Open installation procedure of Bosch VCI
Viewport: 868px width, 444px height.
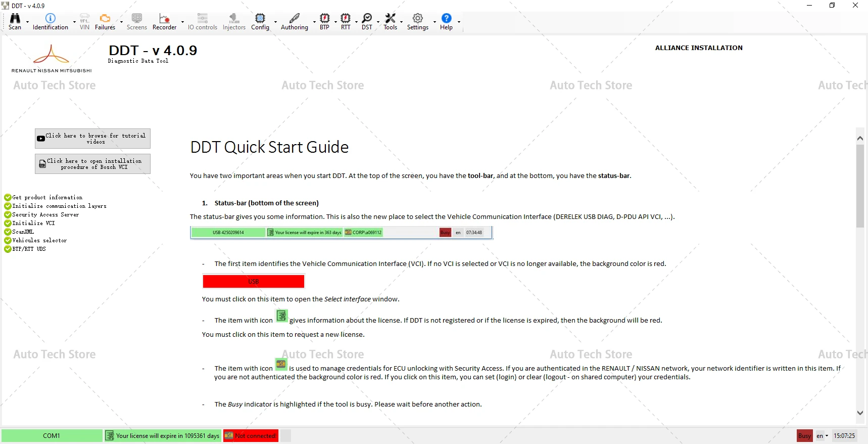tap(92, 164)
